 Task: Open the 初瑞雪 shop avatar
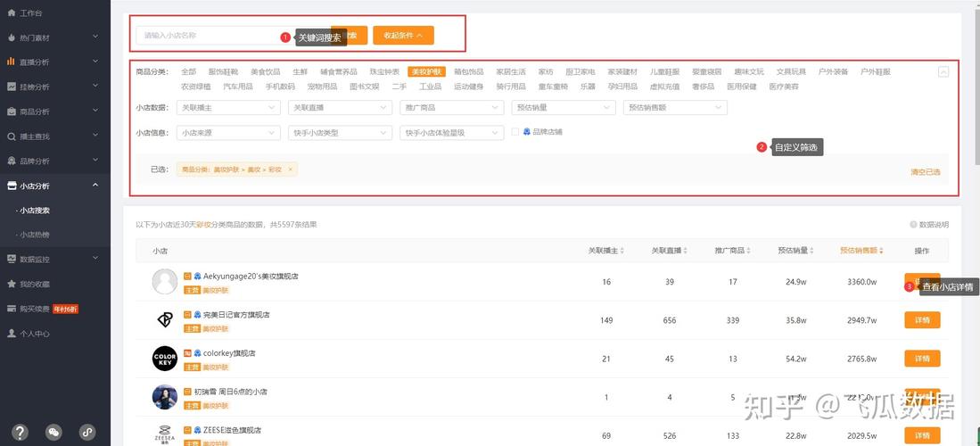[x=165, y=397]
